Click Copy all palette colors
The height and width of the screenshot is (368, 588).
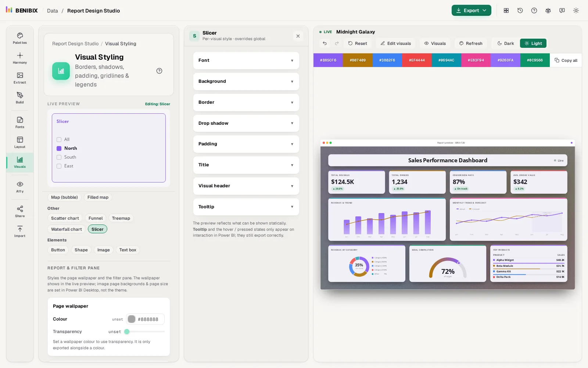(566, 60)
